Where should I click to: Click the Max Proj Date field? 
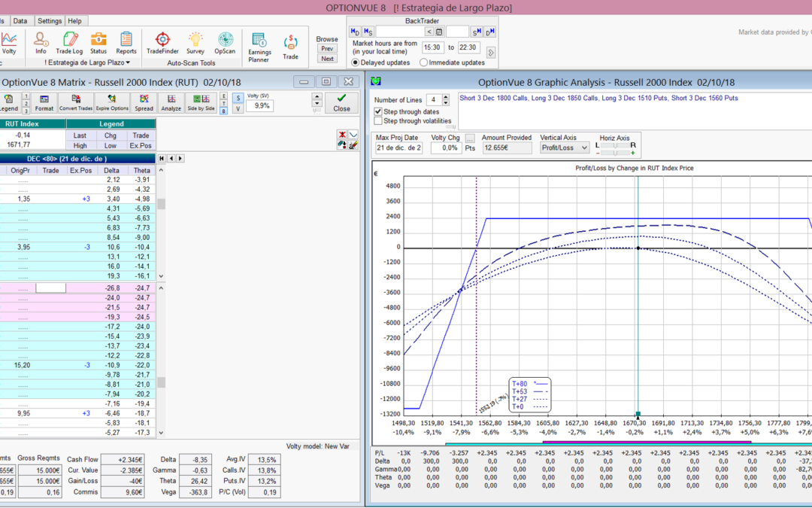point(398,148)
